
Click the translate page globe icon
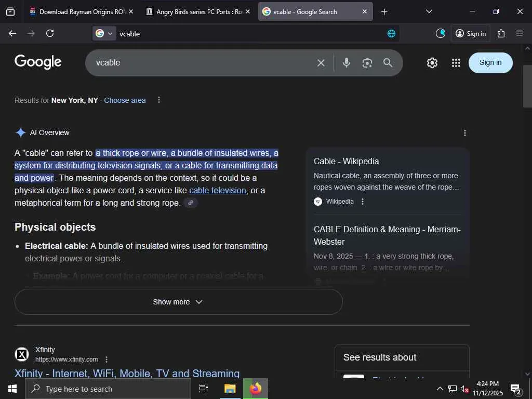391,33
